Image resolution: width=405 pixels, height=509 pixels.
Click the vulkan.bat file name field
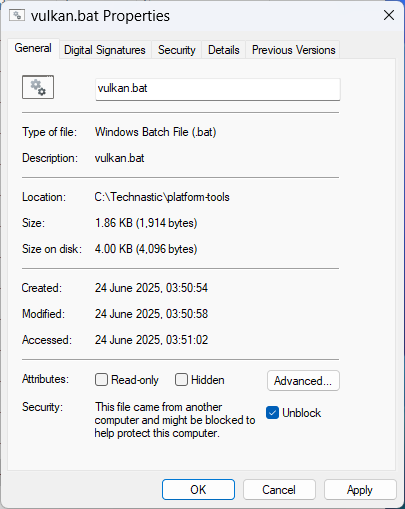coord(218,89)
